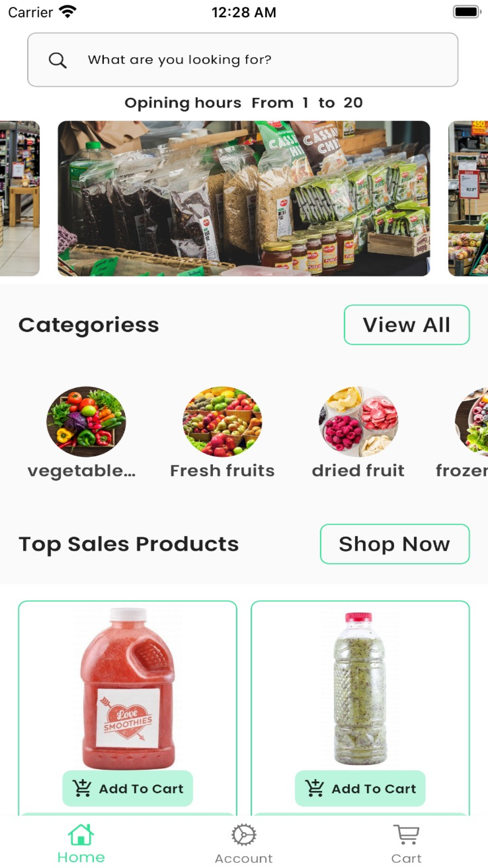Image resolution: width=488 pixels, height=868 pixels.
Task: Open the center grocery banner image
Action: click(244, 199)
